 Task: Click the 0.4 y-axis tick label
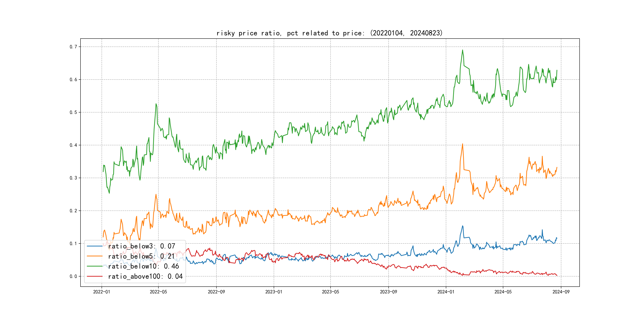coord(73,145)
